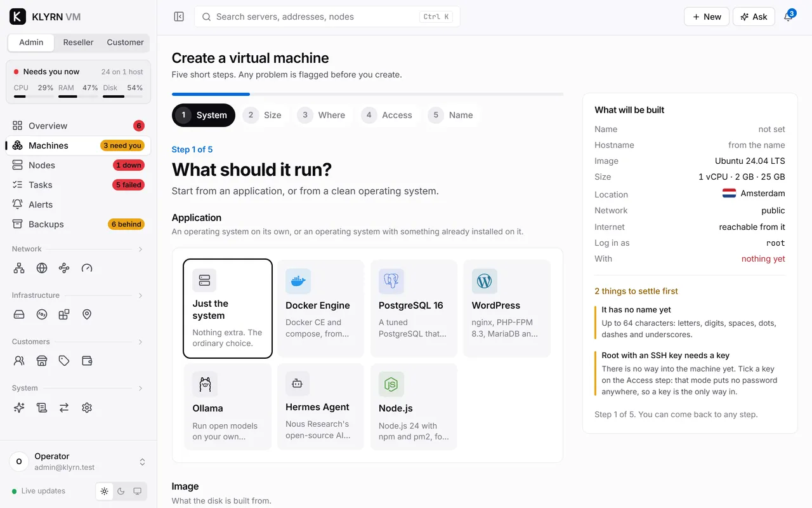Choose the Node.js application card
The width and height of the screenshot is (812, 508).
[x=414, y=406]
